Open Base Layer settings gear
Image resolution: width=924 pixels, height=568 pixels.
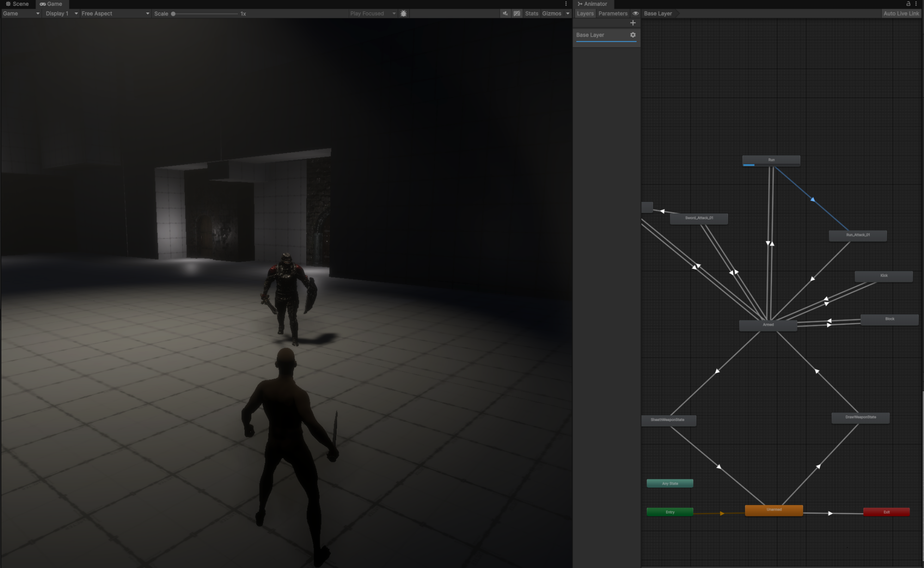633,35
